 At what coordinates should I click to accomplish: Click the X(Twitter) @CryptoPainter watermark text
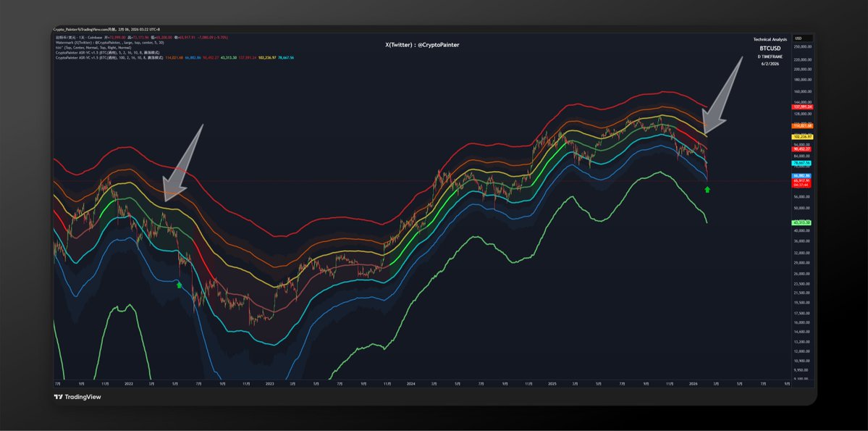click(x=423, y=45)
